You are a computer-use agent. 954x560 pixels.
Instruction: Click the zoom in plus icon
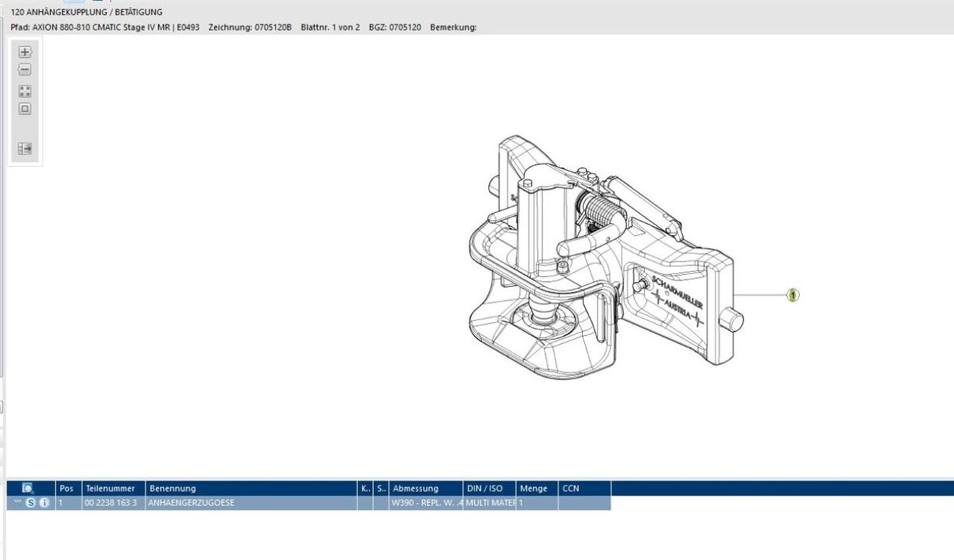25,52
